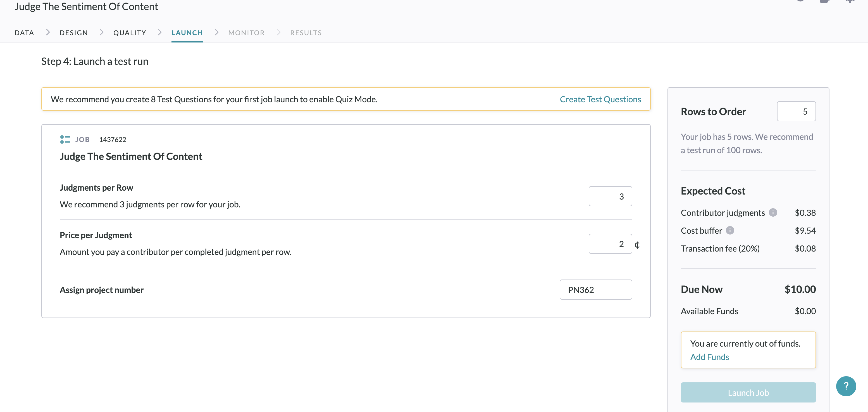Click the page header job title

86,6
